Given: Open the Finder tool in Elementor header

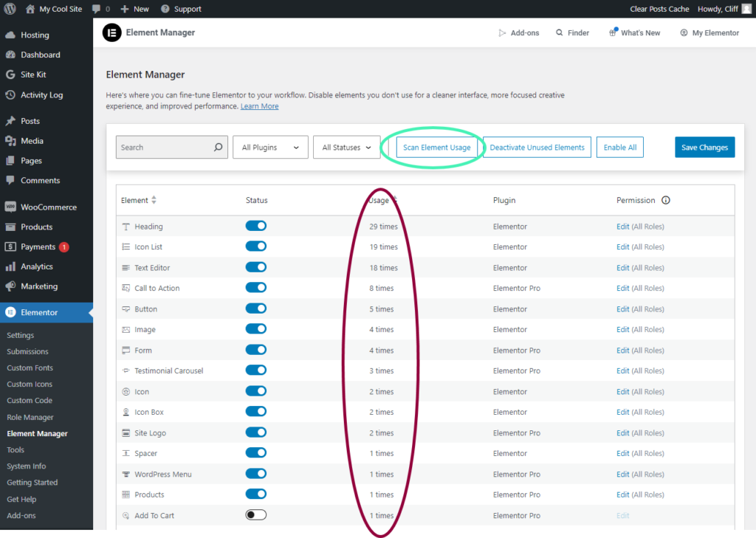Looking at the screenshot, I should point(572,32).
